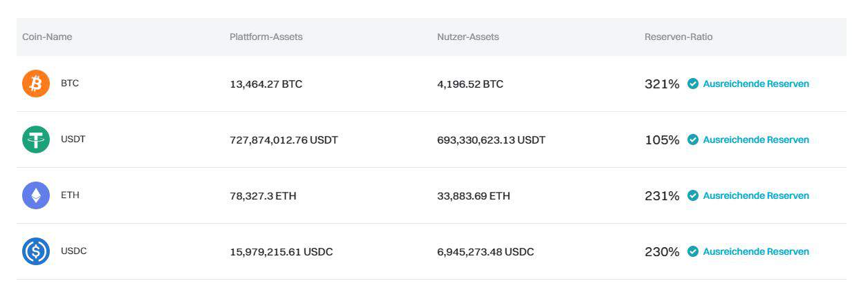Select the Reserven-Ratio column header
This screenshot has height=290, width=868.
(x=678, y=37)
